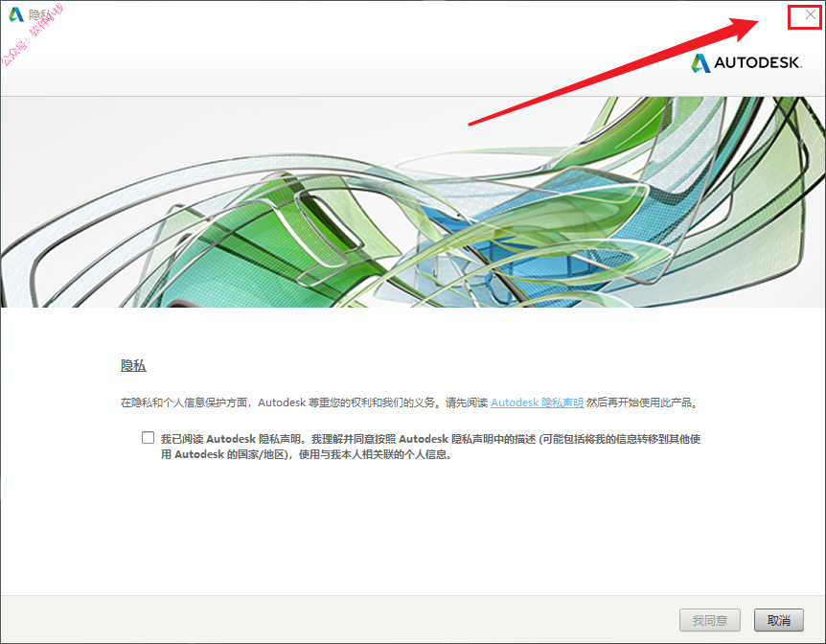This screenshot has height=644, width=826.
Task: Open the Autodesk 隐私声明 link
Action: tap(537, 402)
